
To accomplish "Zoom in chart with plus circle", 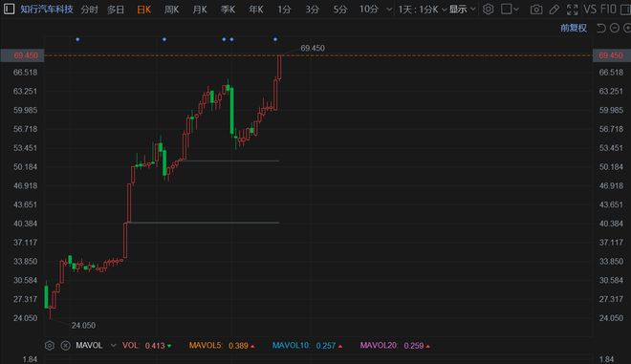I will pyautogui.click(x=627, y=28).
